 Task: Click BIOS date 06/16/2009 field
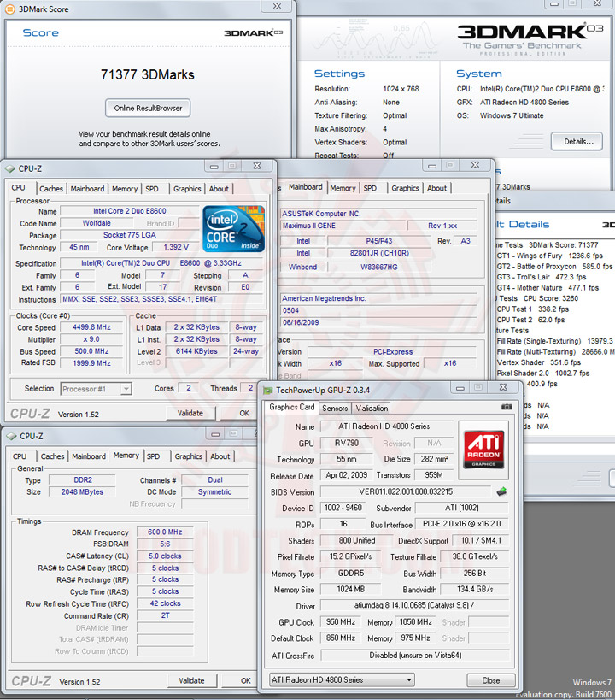[x=378, y=322]
